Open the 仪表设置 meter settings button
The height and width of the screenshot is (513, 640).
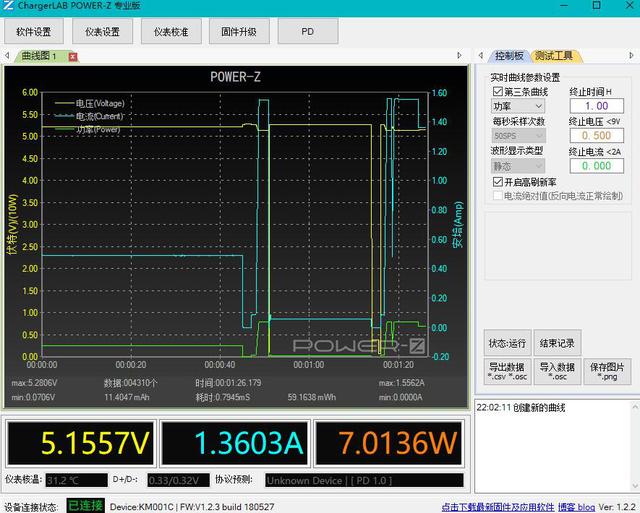(102, 31)
